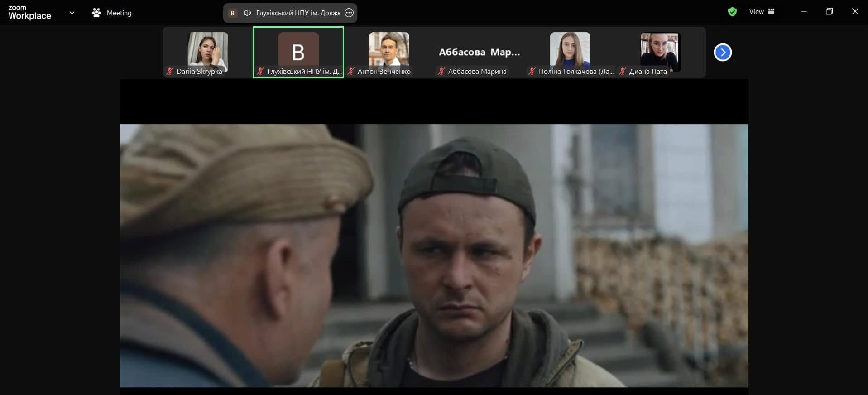Click the name label Диана Пата

coord(648,72)
